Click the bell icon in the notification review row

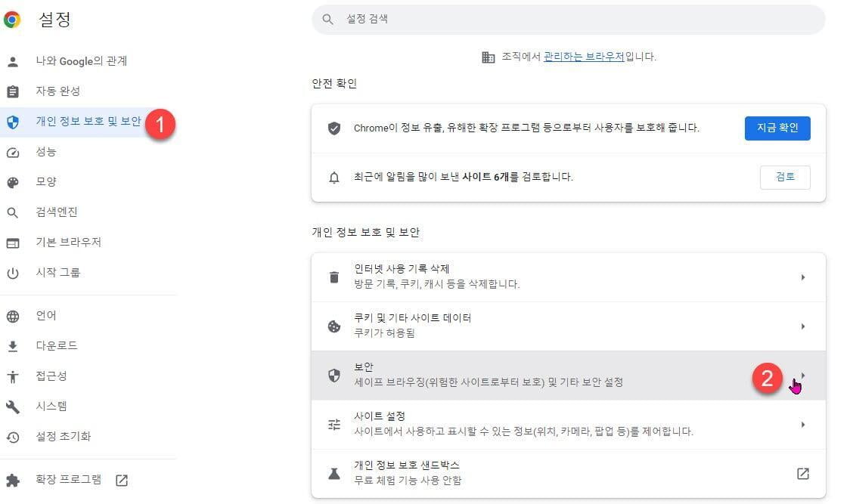(334, 178)
